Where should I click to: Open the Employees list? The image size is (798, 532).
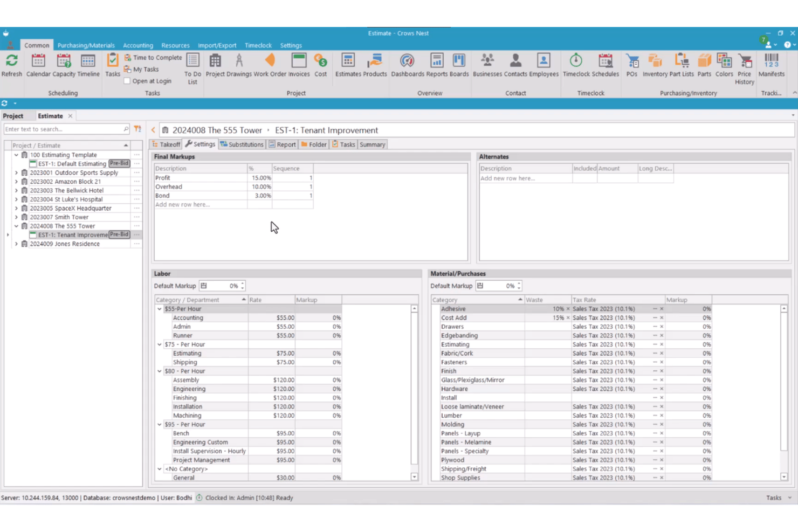point(544,65)
